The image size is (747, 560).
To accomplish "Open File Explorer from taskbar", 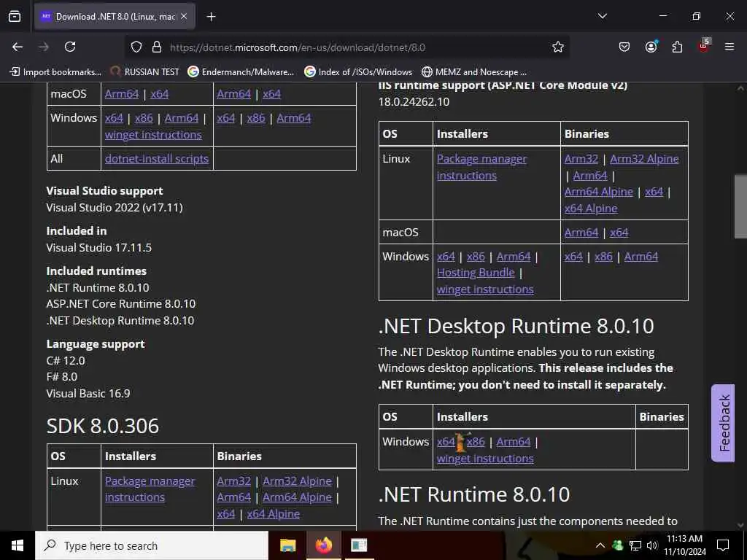I will coord(287,545).
